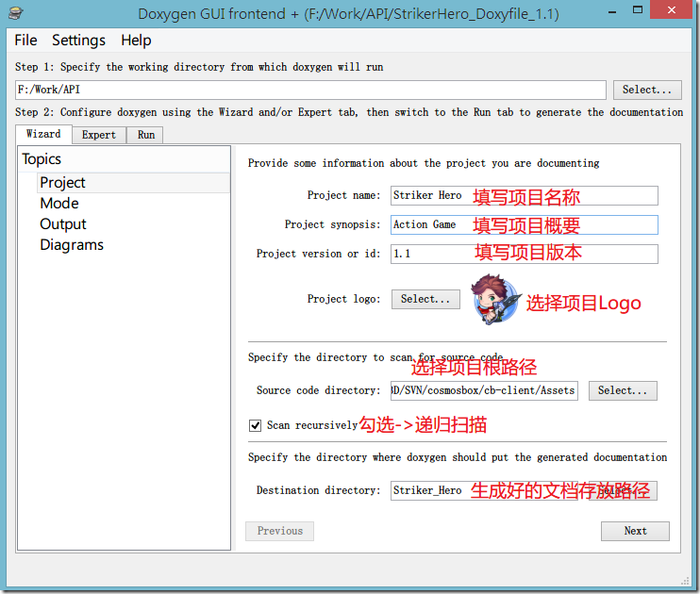
Task: Maximize the Doxygen window
Action: point(638,10)
